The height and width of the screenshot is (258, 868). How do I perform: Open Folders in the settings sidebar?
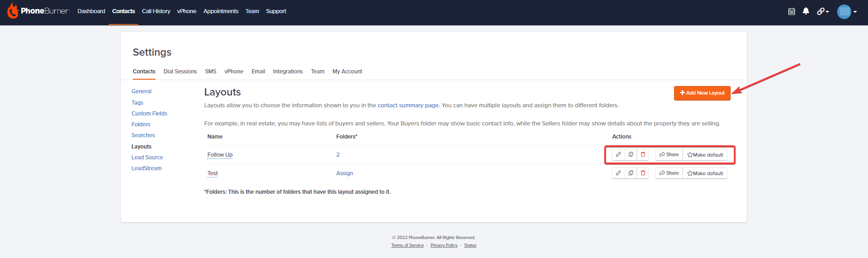pos(141,124)
